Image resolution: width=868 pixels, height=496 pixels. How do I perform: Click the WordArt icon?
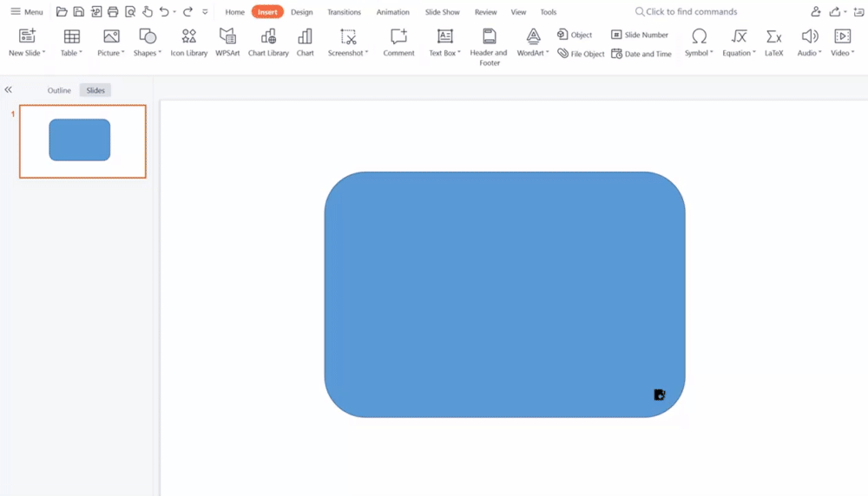tap(533, 36)
